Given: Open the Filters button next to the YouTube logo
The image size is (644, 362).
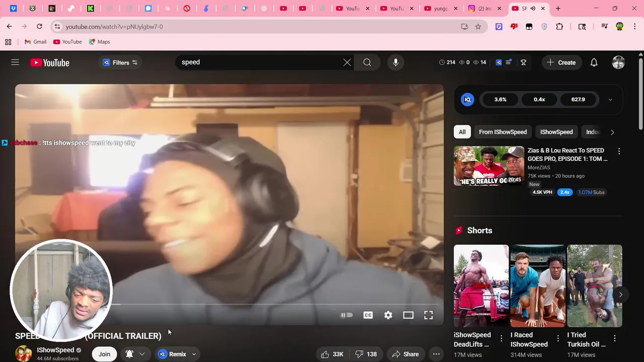Looking at the screenshot, I should 120,62.
